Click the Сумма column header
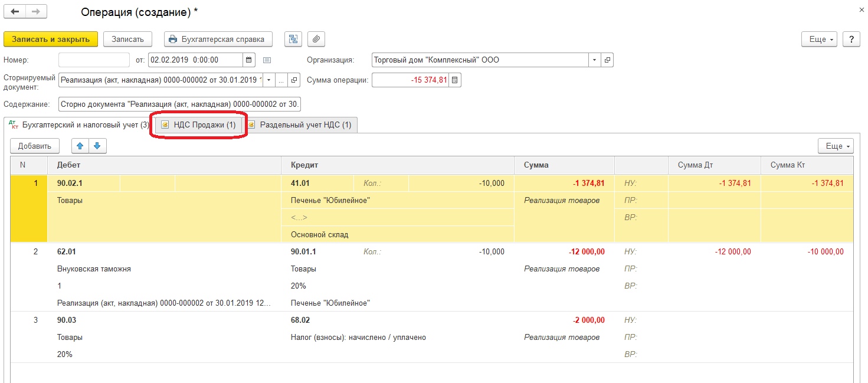Image resolution: width=868 pixels, height=383 pixels. (x=565, y=165)
